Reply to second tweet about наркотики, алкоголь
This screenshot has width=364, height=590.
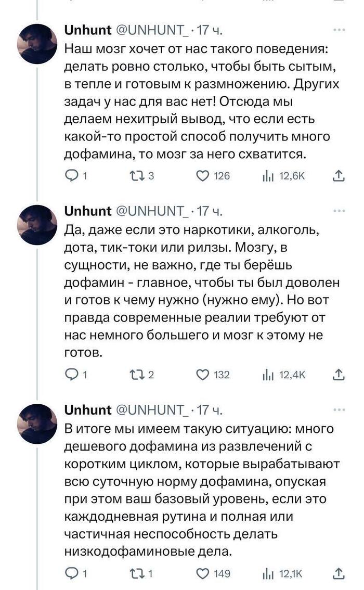point(71,374)
